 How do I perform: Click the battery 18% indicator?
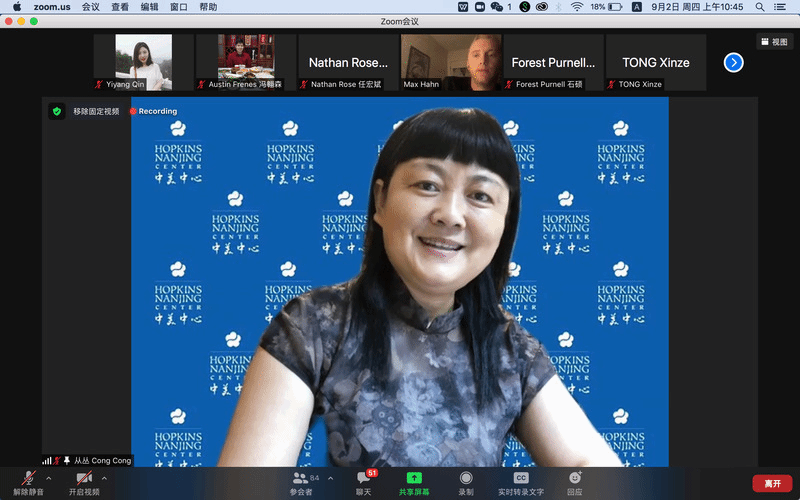(606, 7)
